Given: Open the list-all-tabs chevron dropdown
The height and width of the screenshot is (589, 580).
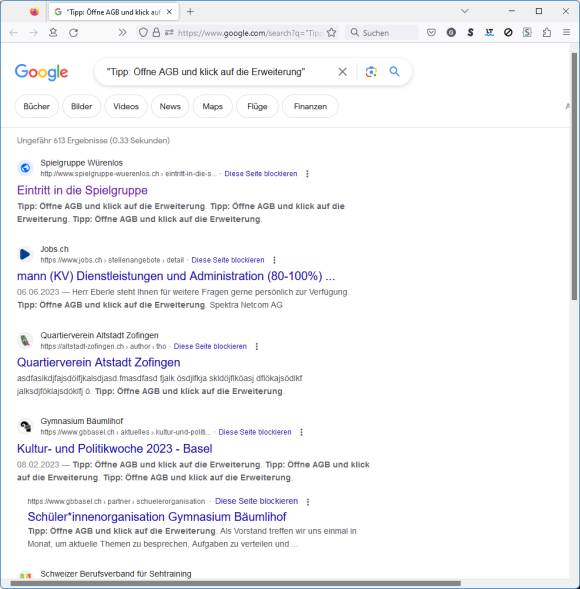Looking at the screenshot, I should pyautogui.click(x=465, y=12).
